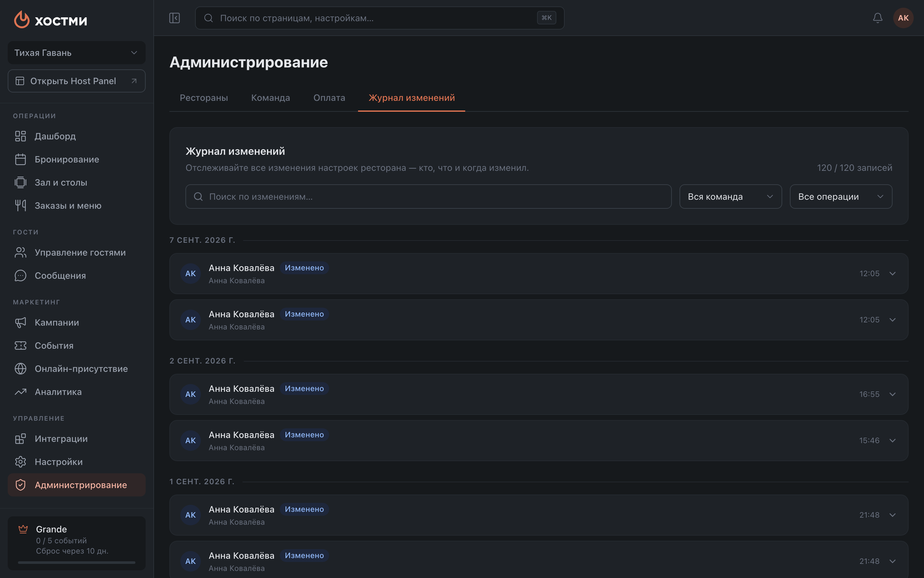Open Настройки gear section
This screenshot has width=924, height=578.
pos(76,462)
